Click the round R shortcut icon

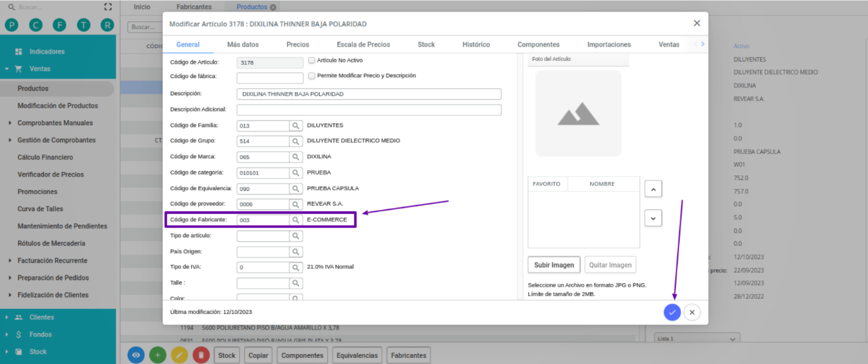108,25
